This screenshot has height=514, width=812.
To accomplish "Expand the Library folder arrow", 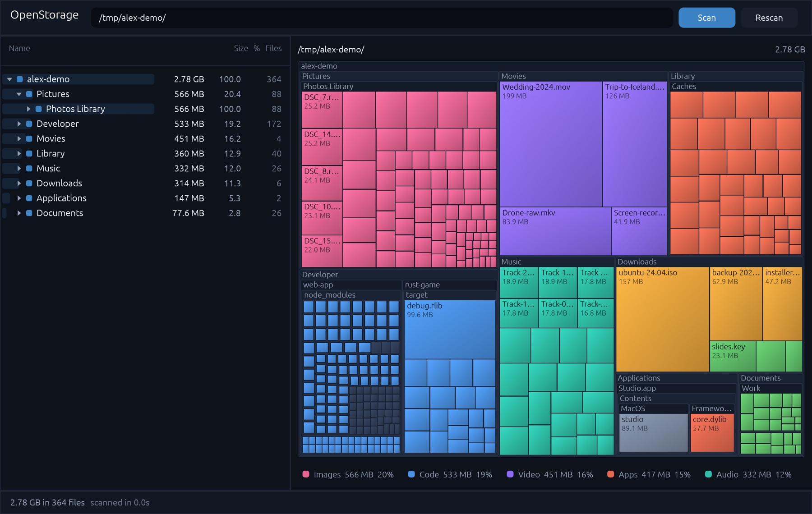I will [19, 154].
